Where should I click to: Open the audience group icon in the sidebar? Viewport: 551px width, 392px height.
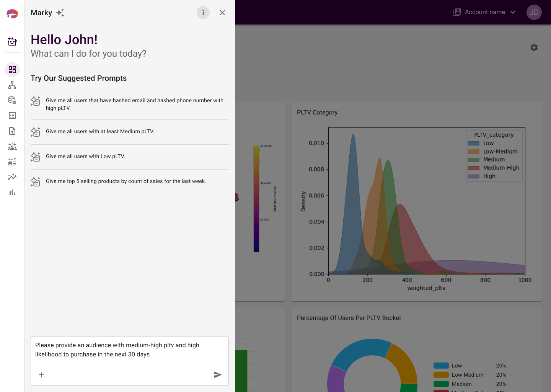click(x=12, y=146)
